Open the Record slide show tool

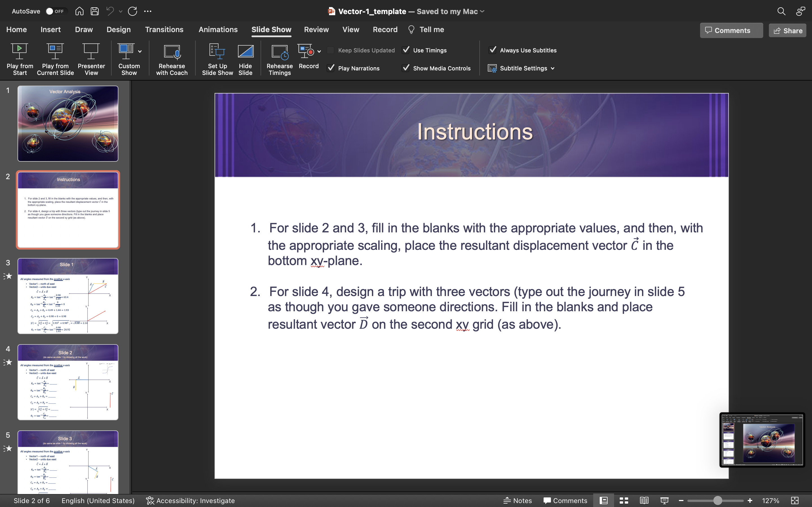click(308, 59)
